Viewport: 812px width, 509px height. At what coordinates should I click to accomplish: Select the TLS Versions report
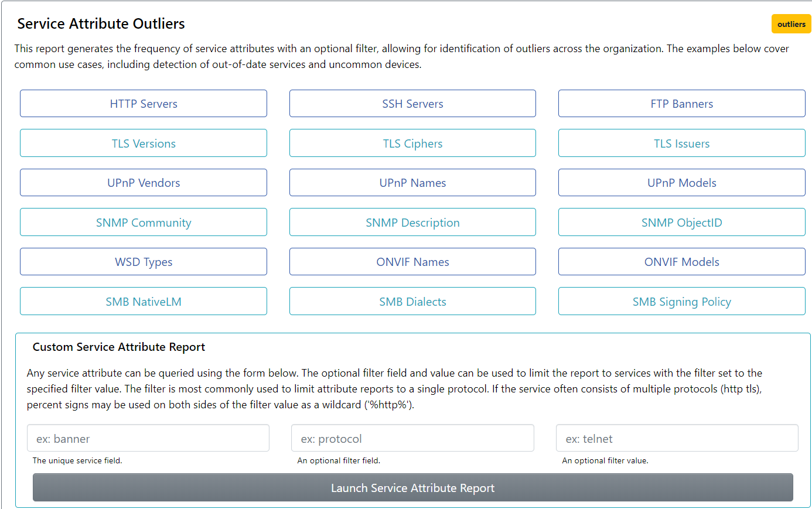click(x=144, y=143)
